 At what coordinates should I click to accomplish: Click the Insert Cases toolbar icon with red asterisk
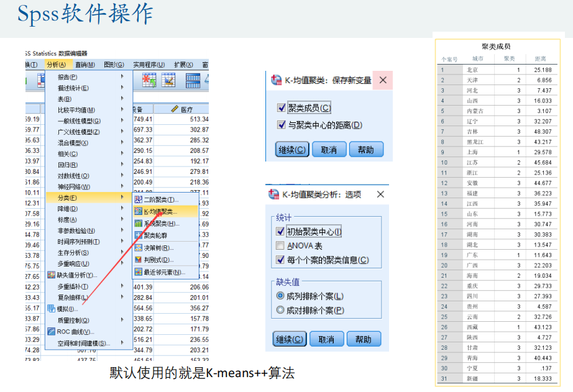149,80
